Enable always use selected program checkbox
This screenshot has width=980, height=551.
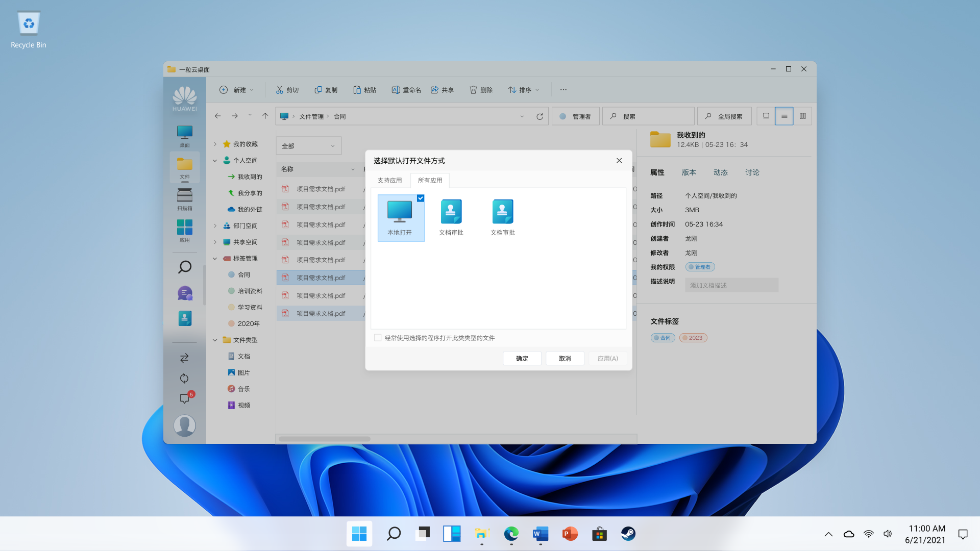[x=378, y=338]
